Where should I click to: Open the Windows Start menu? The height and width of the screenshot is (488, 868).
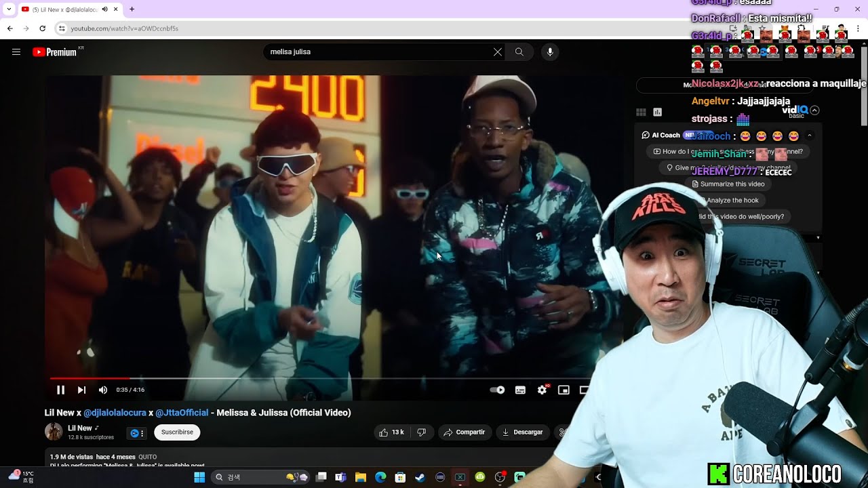pyautogui.click(x=199, y=477)
